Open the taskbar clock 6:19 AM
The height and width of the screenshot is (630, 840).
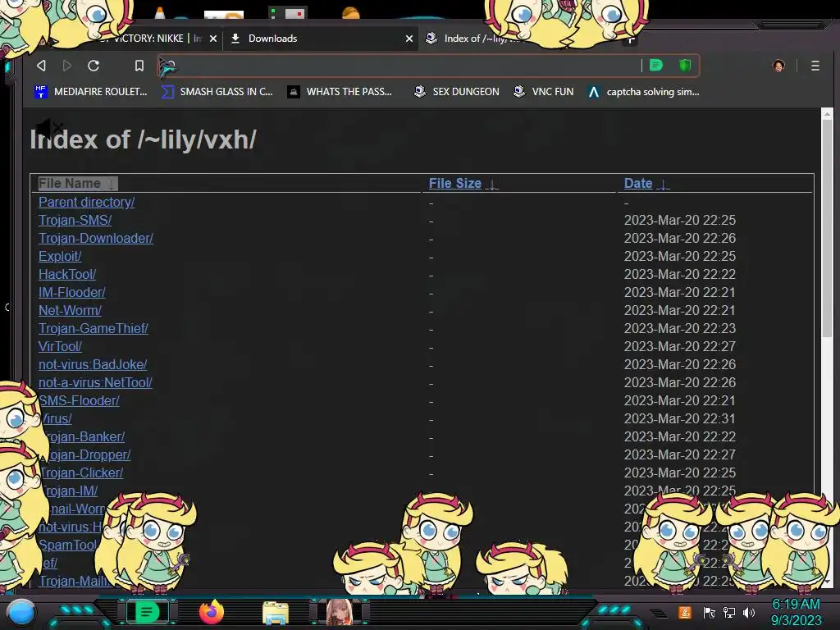[x=796, y=612]
